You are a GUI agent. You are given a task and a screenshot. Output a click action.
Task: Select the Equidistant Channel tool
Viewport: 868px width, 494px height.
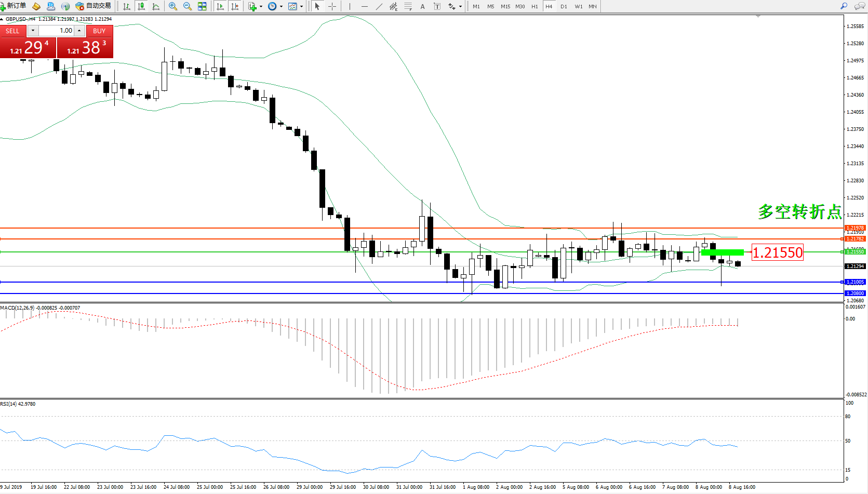pyautogui.click(x=394, y=6)
